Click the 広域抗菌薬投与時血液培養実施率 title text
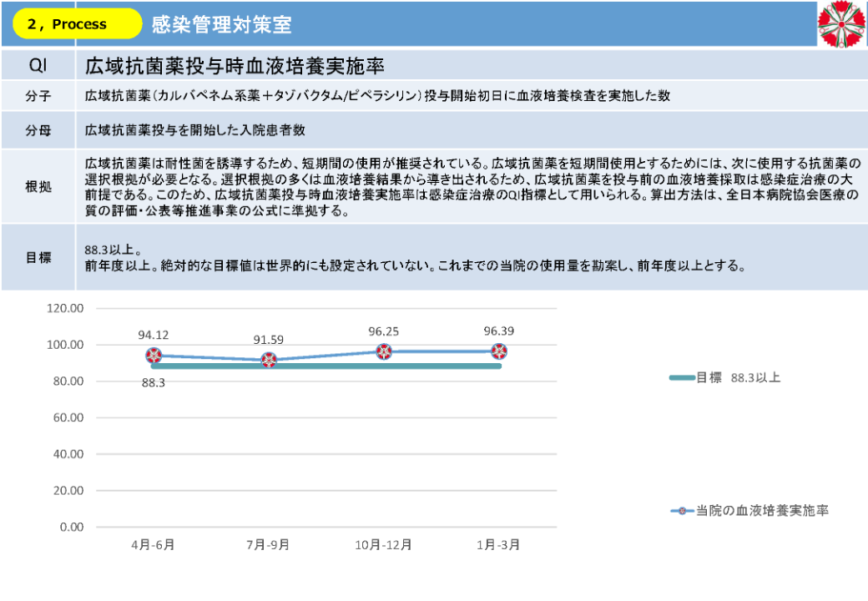 235,66
